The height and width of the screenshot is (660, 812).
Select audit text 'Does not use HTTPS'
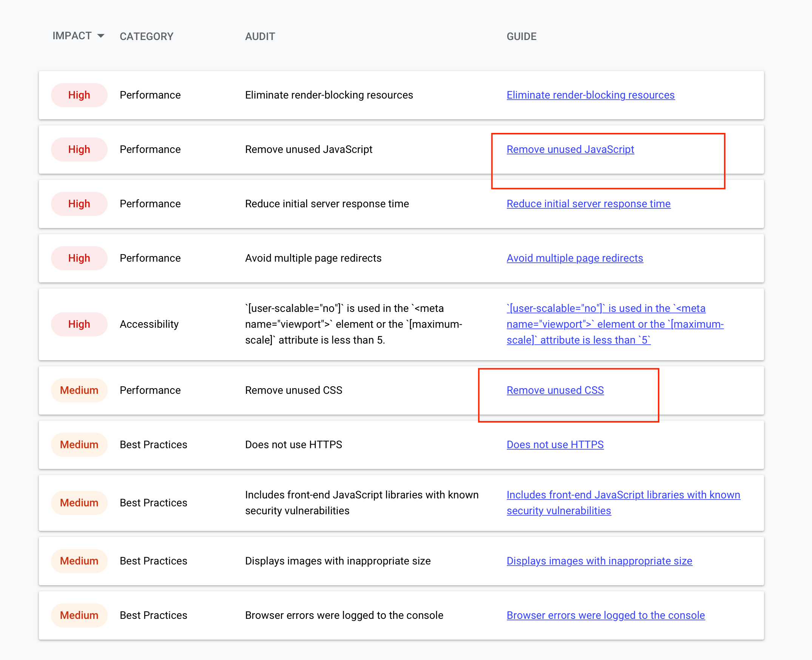point(293,445)
